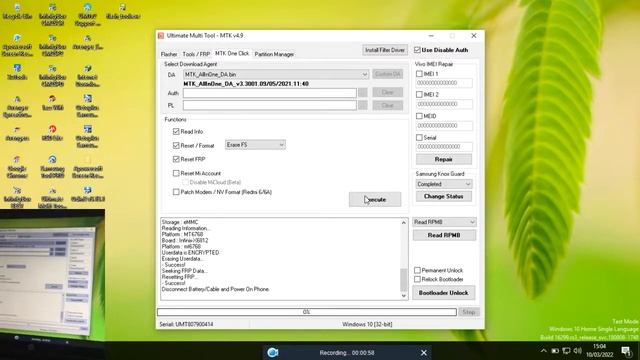The image size is (640, 360).
Task: Click the Read RPMB button
Action: click(x=444, y=235)
